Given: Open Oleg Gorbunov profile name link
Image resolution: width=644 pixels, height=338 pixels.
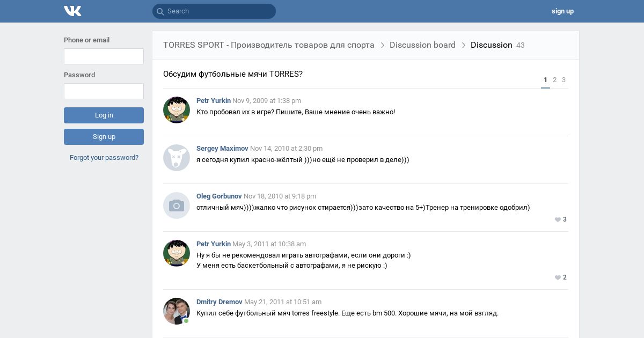Looking at the screenshot, I should (219, 196).
